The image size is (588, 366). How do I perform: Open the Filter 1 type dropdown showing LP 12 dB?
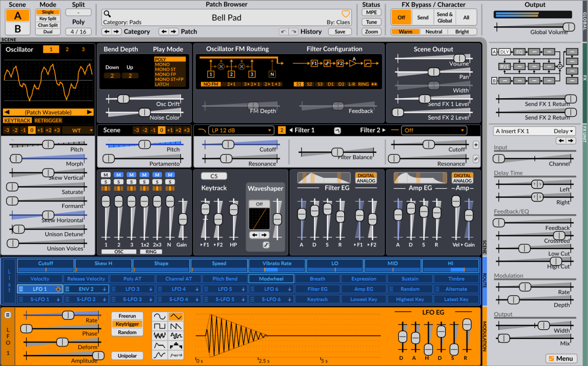(x=241, y=130)
